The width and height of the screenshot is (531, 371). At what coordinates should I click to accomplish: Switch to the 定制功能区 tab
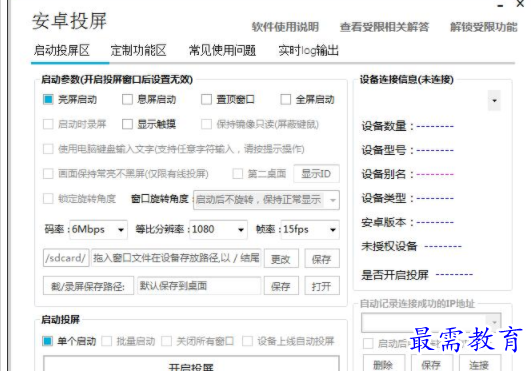139,50
